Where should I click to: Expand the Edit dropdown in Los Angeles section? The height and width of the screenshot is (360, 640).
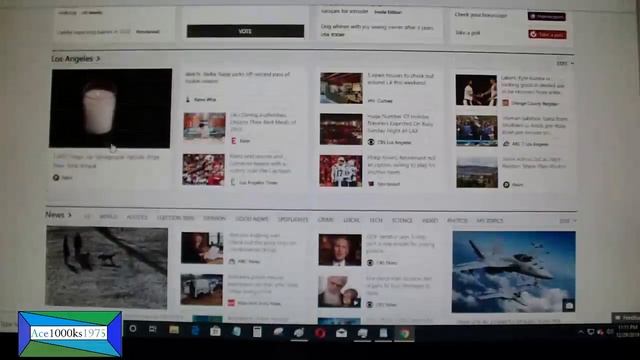coord(565,64)
